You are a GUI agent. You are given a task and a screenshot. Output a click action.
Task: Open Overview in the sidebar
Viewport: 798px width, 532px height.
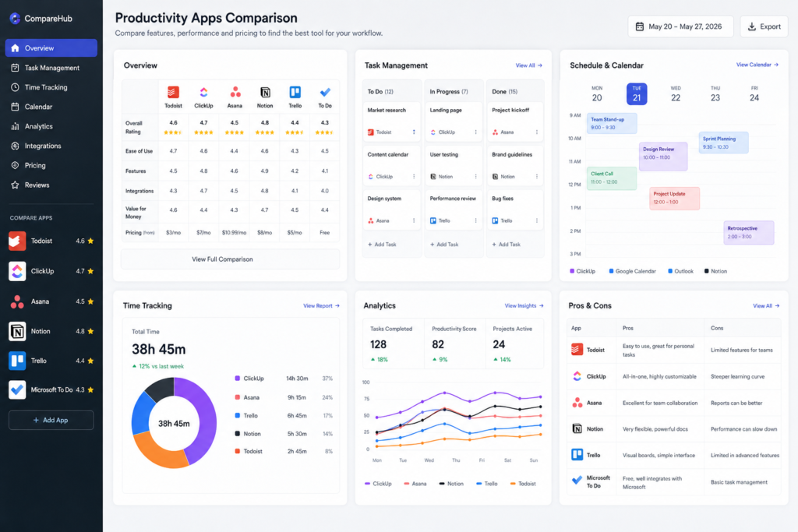pos(51,48)
